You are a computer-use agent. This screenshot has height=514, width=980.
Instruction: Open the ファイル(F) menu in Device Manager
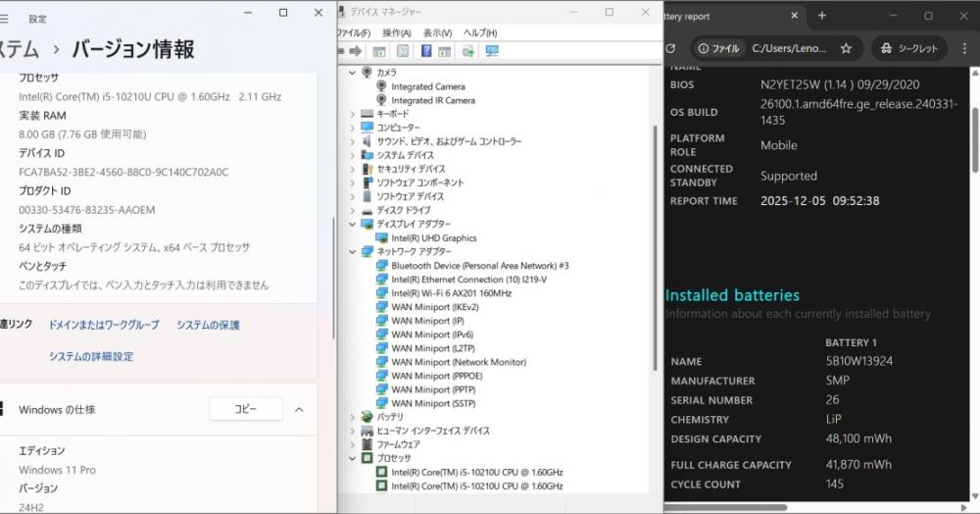click(x=354, y=32)
